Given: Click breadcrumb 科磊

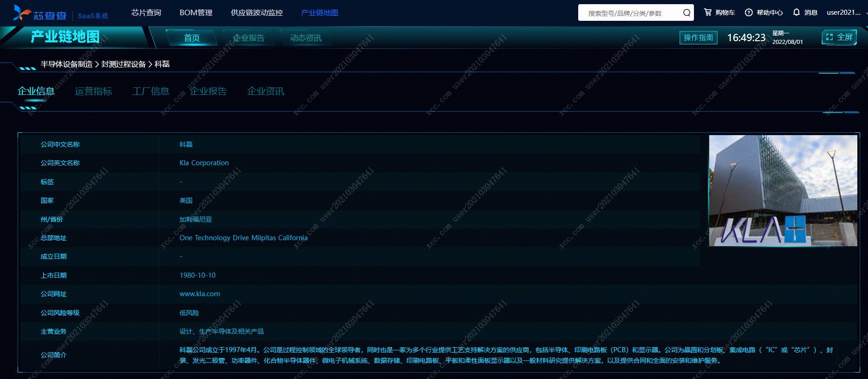Looking at the screenshot, I should click(x=162, y=64).
